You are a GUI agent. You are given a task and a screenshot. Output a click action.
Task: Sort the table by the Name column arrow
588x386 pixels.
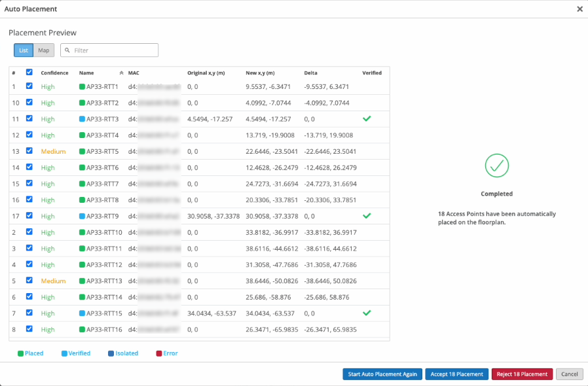[x=121, y=73]
